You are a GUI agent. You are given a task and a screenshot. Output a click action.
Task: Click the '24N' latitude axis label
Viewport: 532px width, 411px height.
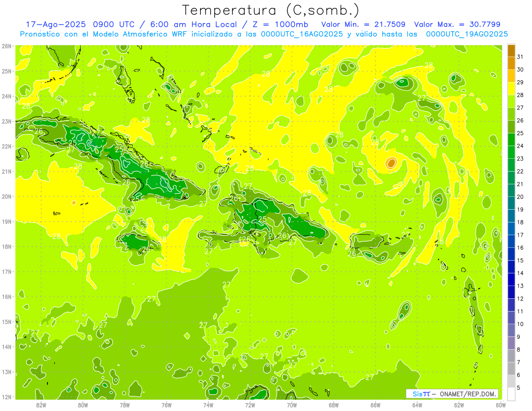coord(7,96)
